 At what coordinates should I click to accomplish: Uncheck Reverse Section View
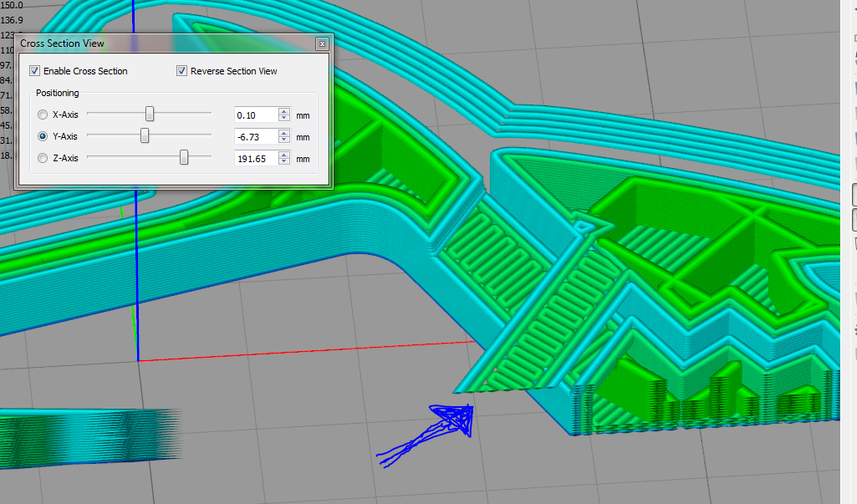tap(181, 71)
